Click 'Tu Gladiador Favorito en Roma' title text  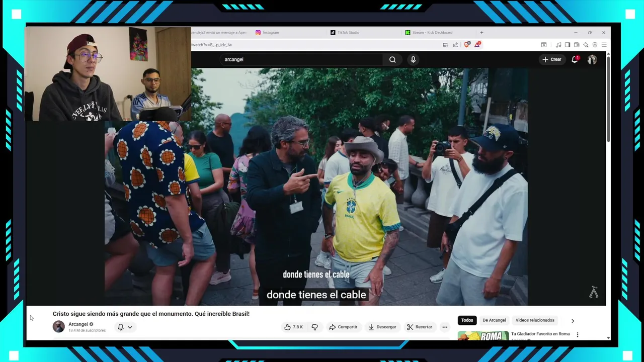click(x=540, y=334)
